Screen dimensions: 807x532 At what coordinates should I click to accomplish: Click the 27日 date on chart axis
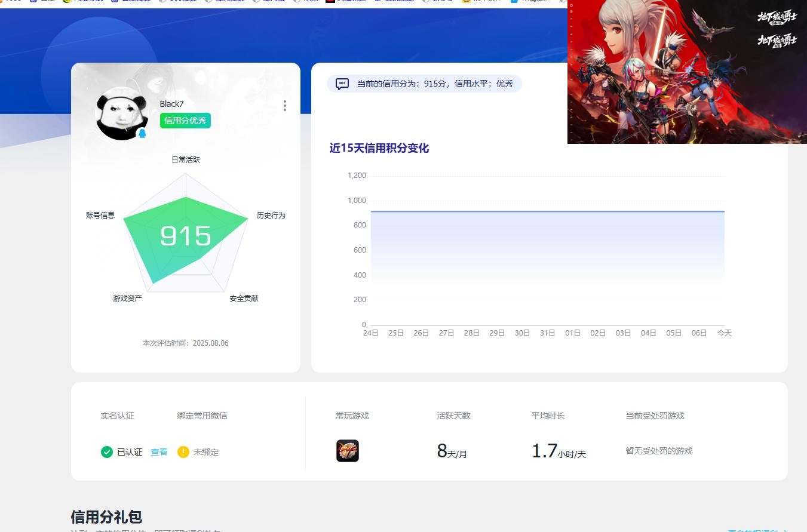pyautogui.click(x=447, y=333)
